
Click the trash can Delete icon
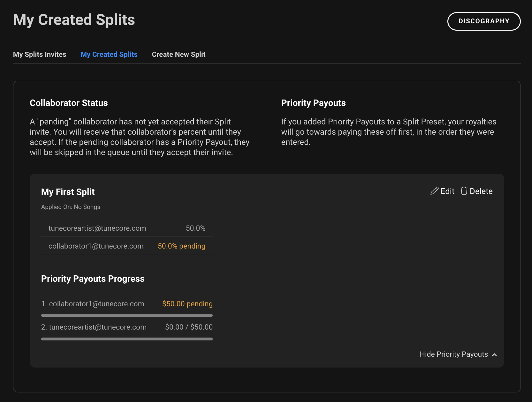[464, 191]
